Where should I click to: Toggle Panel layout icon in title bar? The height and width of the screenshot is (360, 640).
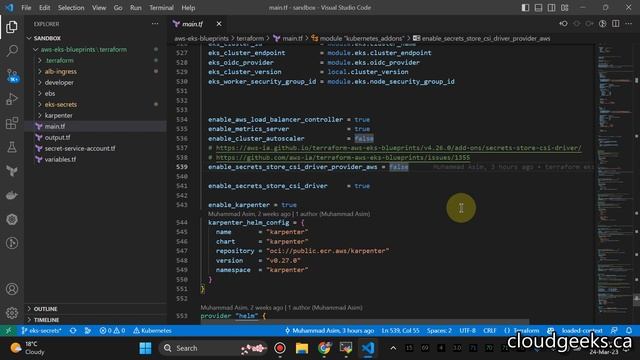(x=538, y=7)
